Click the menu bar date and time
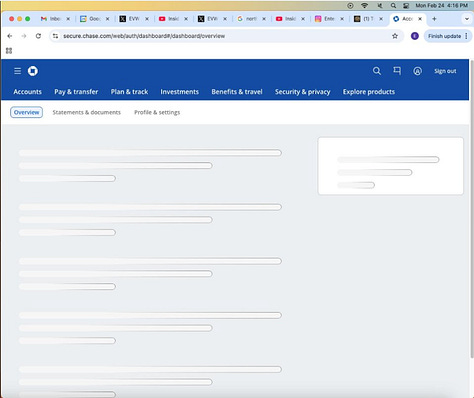Screen dimensions: 474x398 coord(441,5)
